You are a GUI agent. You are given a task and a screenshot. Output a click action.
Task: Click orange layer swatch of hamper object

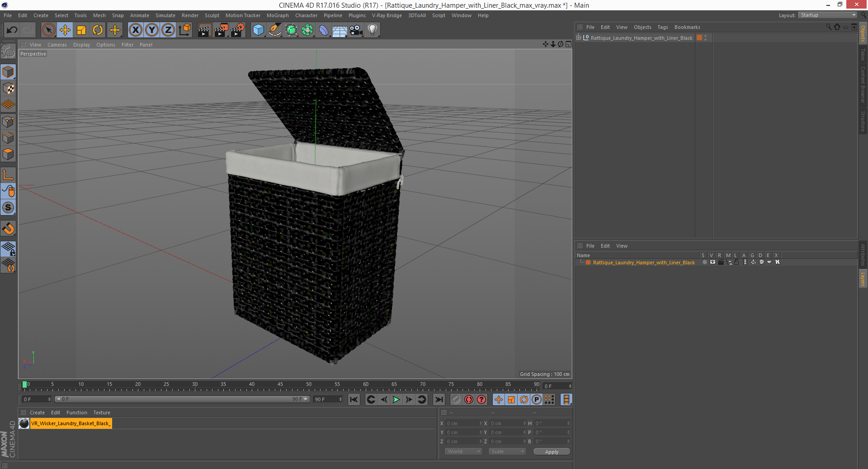[699, 38]
